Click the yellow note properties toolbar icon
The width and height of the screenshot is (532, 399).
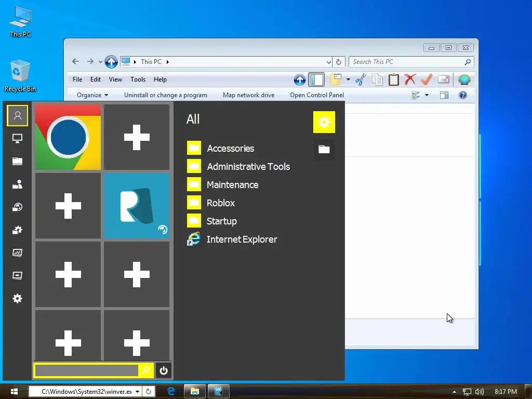point(336,79)
